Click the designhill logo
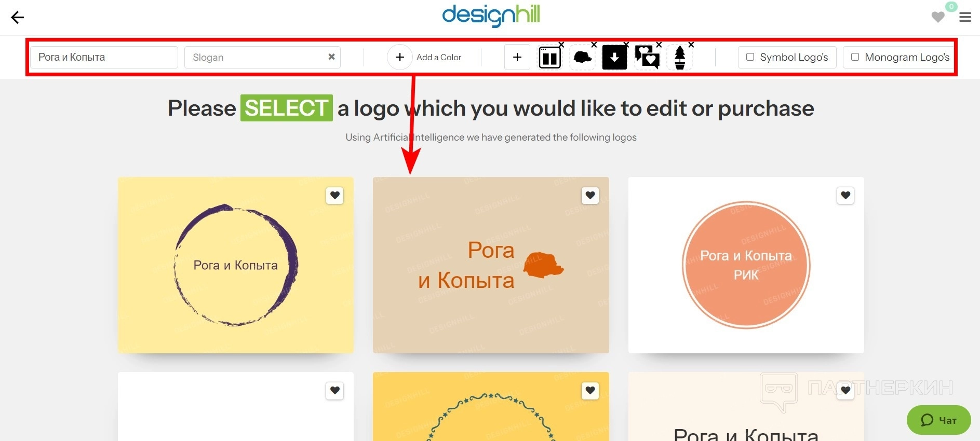 coord(491,15)
